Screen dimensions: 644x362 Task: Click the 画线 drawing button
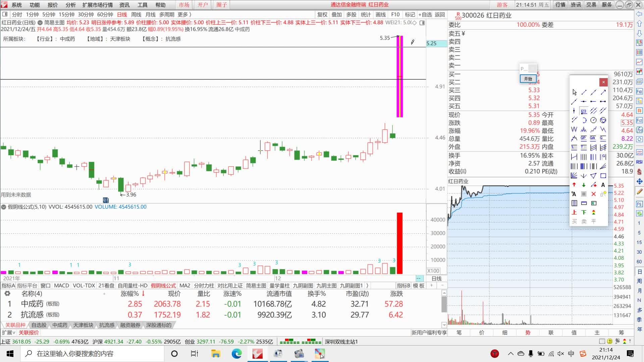coord(380,14)
